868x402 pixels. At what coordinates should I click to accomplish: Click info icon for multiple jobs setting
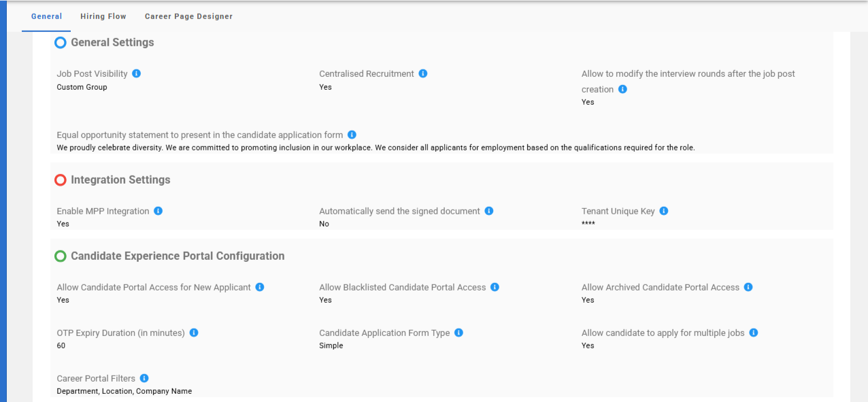[754, 333]
